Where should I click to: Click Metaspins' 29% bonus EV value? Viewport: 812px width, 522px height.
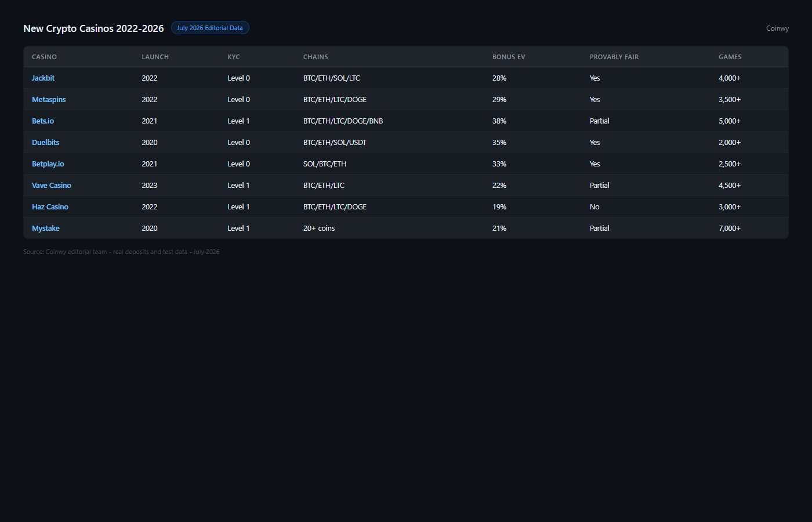click(499, 100)
